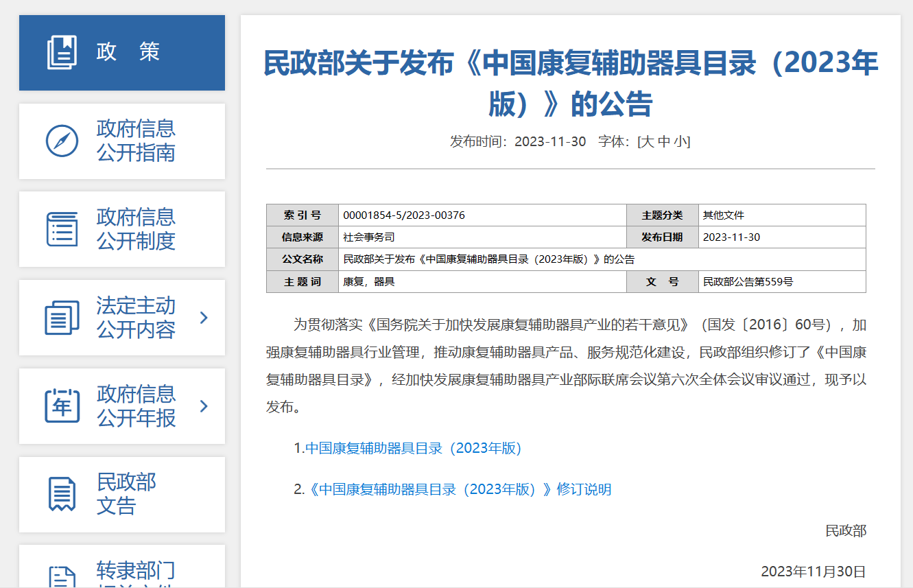Click the index number 00001854-5/2023-00376 cell
913x588 pixels.
[x=403, y=215]
